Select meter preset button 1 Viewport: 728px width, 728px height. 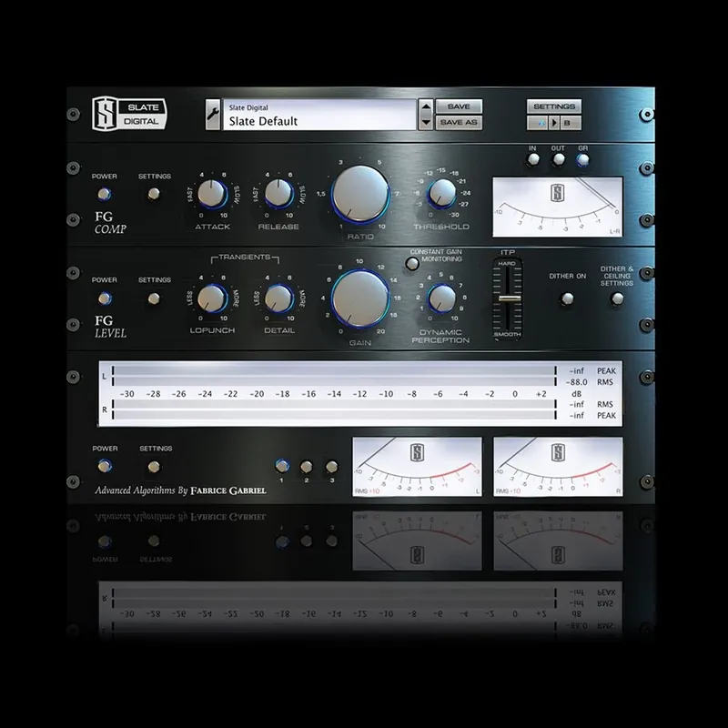(x=282, y=466)
